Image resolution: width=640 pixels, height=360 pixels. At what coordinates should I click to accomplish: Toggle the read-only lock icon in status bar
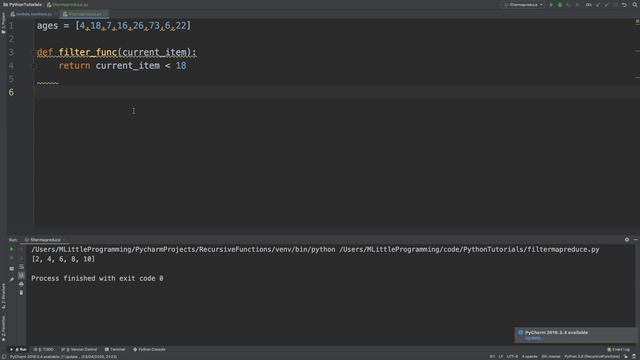(626, 357)
